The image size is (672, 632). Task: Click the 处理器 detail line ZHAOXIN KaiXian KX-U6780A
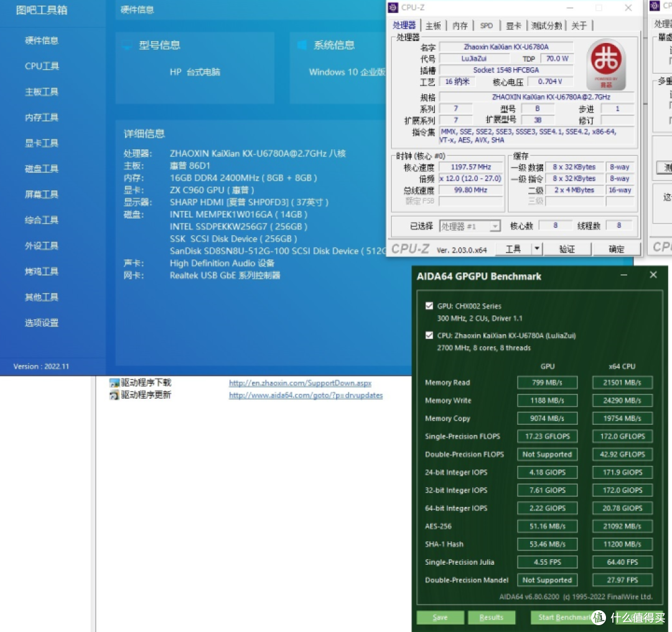tap(258, 154)
